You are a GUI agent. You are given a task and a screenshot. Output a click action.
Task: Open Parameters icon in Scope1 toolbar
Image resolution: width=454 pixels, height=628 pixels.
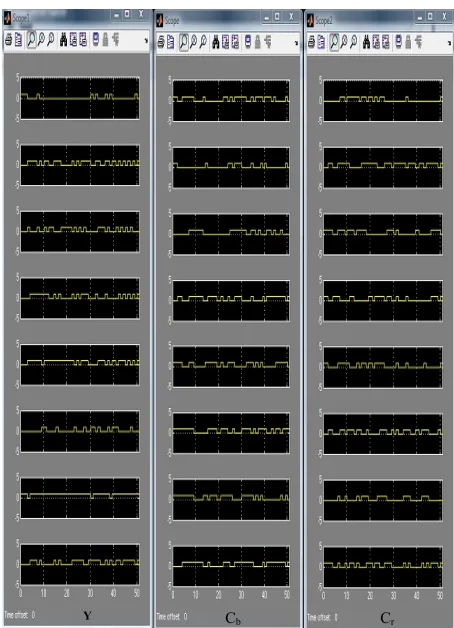click(18, 40)
